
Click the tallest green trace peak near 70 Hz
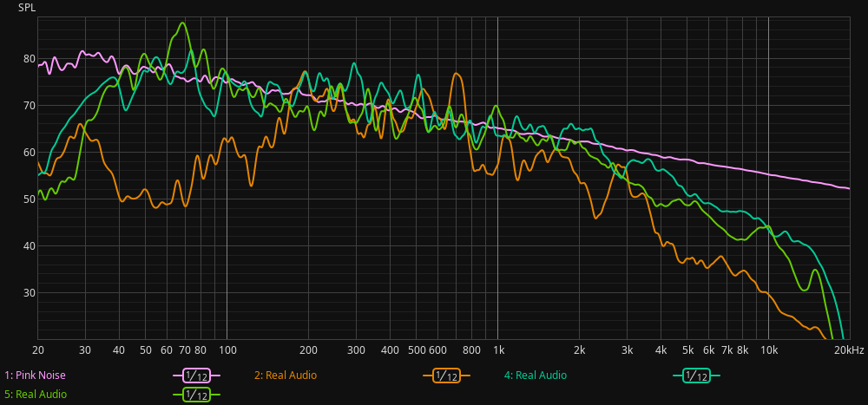[x=182, y=23]
